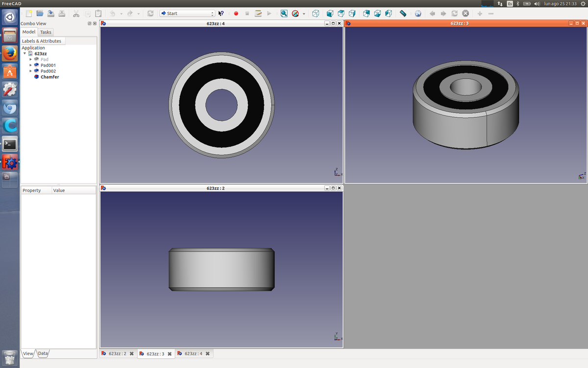Select the 623zz : 2 view tab
Viewport: 588px width, 368px height.
click(117, 353)
